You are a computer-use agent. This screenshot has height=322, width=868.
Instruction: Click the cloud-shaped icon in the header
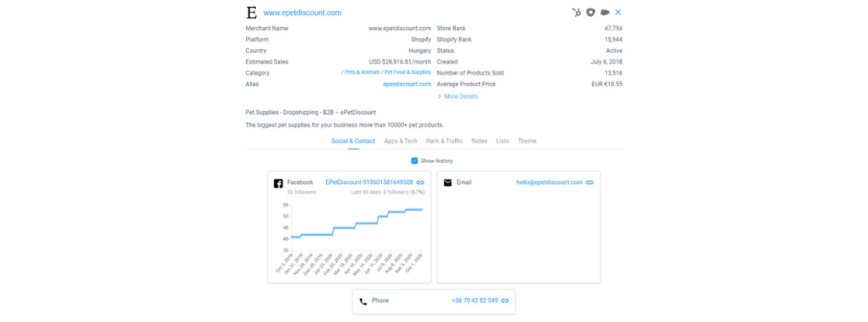tap(605, 13)
